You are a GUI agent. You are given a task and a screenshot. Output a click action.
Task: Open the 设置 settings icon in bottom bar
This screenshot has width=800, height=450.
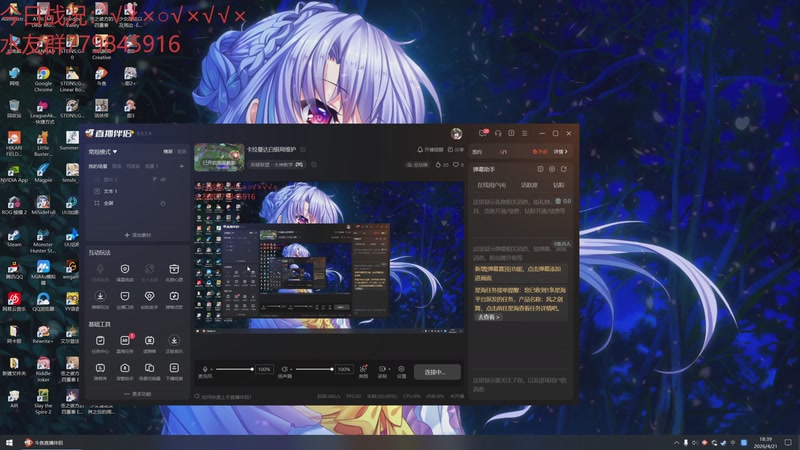tap(402, 369)
